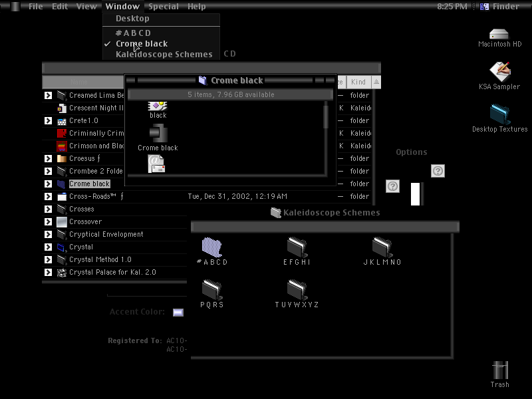Choose Desktop in the Window menu
Image resolution: width=532 pixels, height=399 pixels.
coord(161,19)
